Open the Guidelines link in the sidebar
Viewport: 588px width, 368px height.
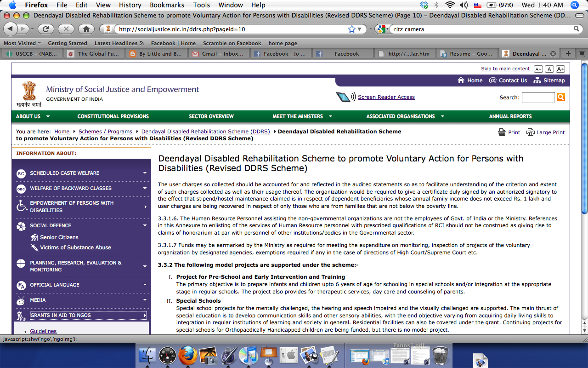point(43,331)
